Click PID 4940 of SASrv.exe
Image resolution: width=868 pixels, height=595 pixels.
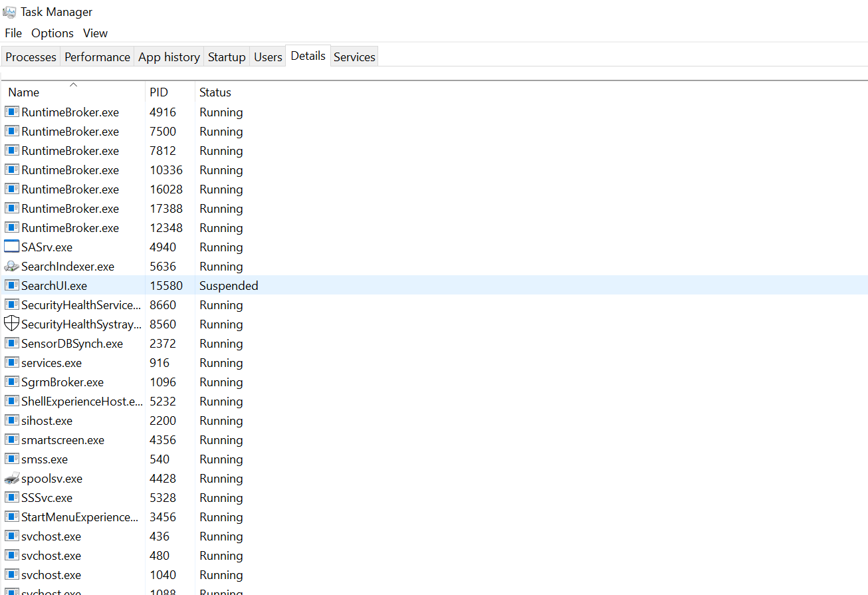[x=163, y=247]
